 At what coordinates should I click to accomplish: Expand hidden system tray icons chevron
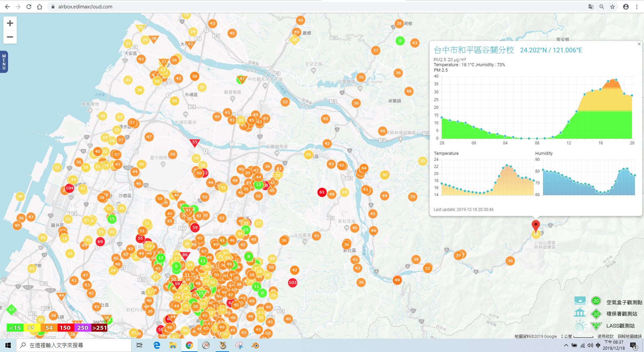click(566, 345)
